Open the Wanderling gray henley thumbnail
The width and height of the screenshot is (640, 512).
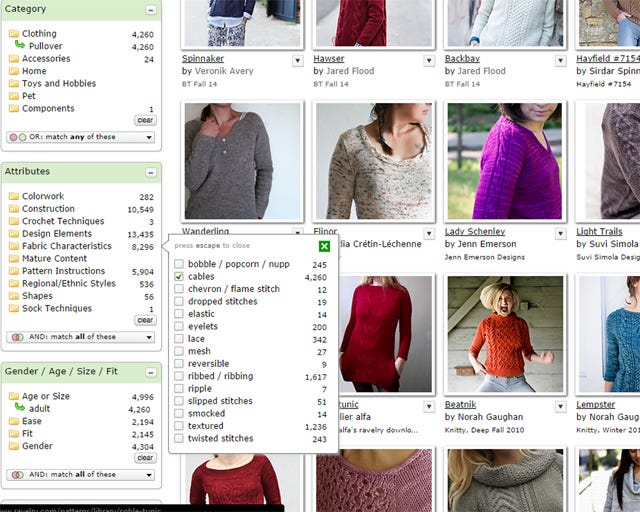tap(242, 161)
